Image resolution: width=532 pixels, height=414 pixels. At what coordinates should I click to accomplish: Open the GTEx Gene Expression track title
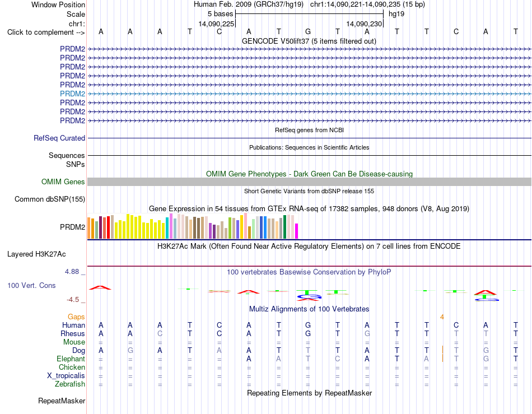click(x=309, y=209)
